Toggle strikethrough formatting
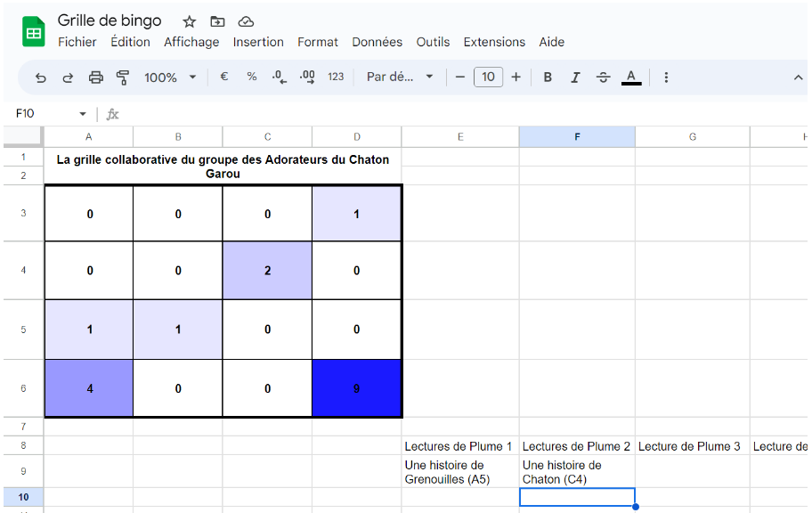Screen dimensions: 812x513 click(603, 77)
